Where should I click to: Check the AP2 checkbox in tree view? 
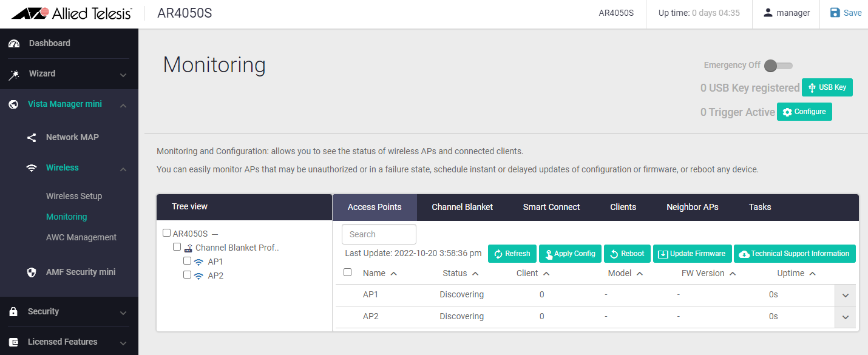[188, 275]
